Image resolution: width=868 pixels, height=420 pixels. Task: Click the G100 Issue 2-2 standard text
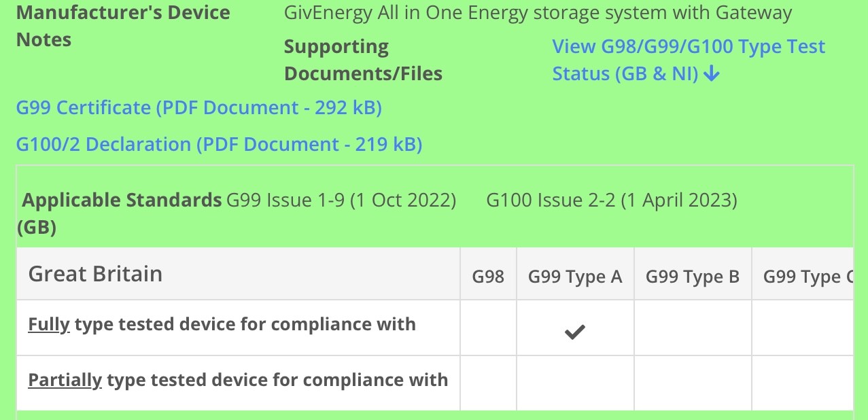(x=612, y=200)
